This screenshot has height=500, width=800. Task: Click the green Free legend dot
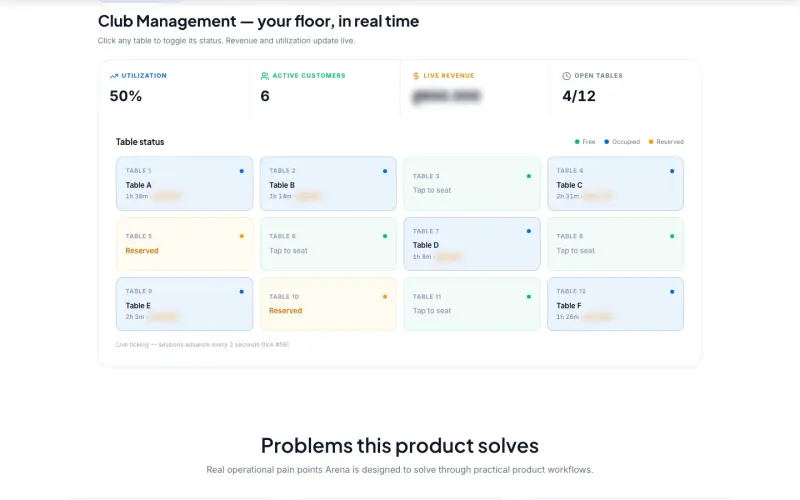tap(577, 142)
